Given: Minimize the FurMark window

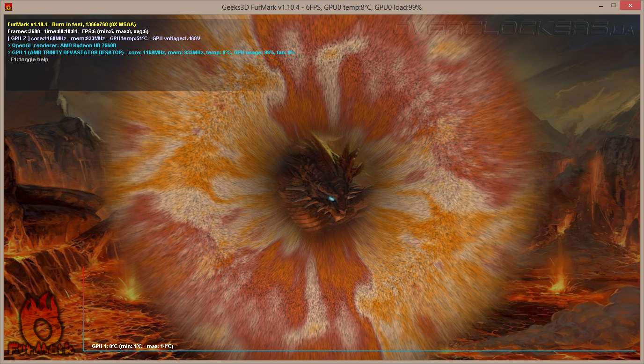Looking at the screenshot, I should click(x=601, y=6).
